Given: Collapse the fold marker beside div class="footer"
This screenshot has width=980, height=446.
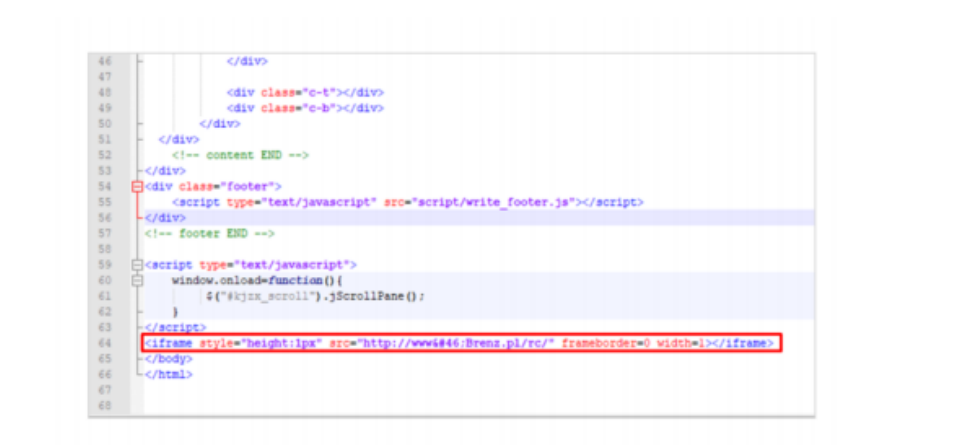Looking at the screenshot, I should coord(137,186).
